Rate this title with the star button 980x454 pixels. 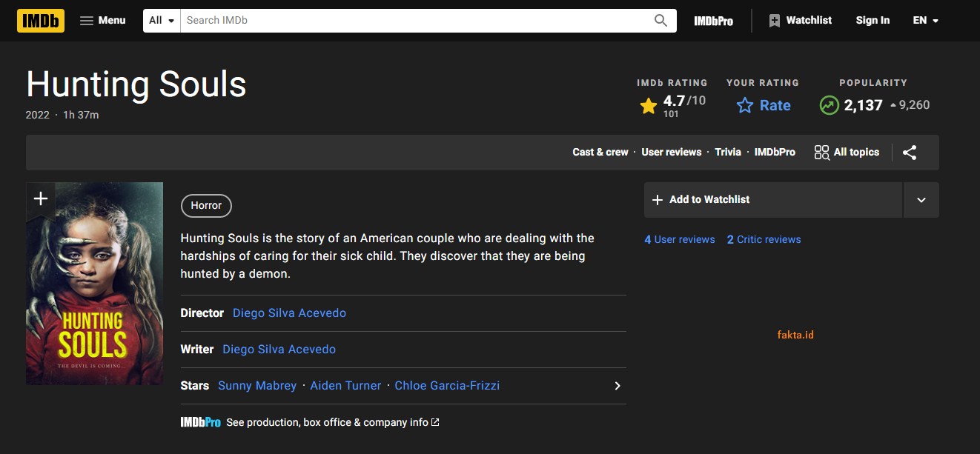click(x=763, y=105)
